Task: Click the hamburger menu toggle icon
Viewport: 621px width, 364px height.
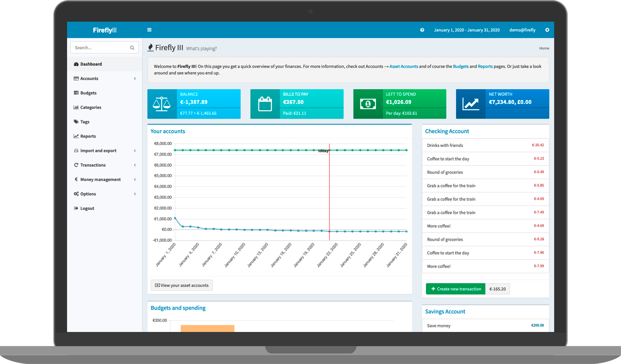Action: [149, 30]
